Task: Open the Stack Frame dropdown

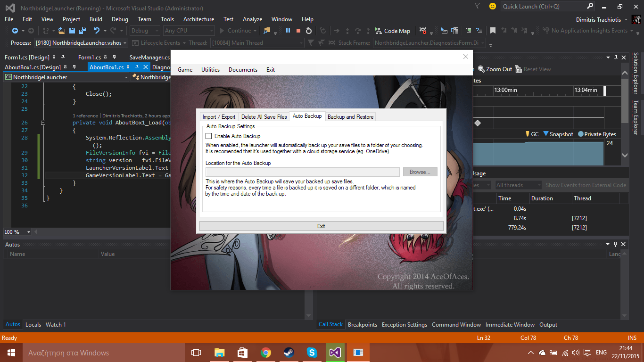Action: pos(429,43)
